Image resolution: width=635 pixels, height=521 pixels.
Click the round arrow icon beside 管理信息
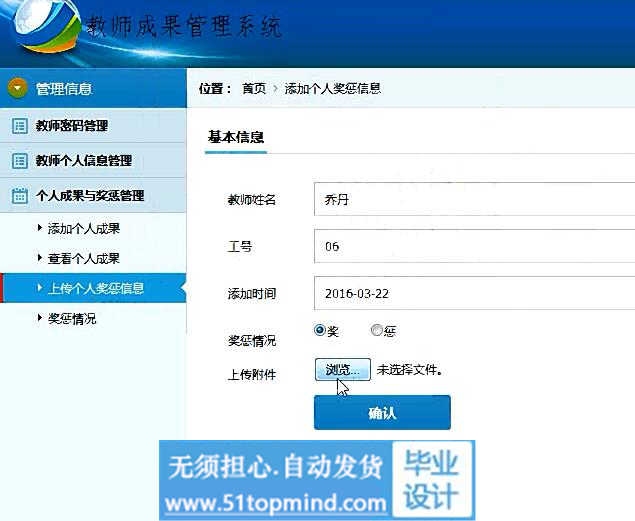click(17, 89)
